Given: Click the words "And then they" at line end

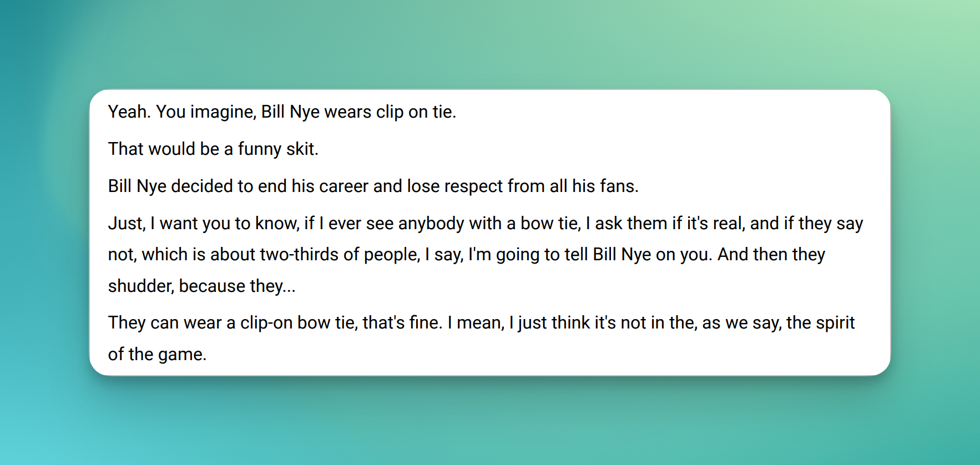Looking at the screenshot, I should pyautogui.click(x=771, y=255).
